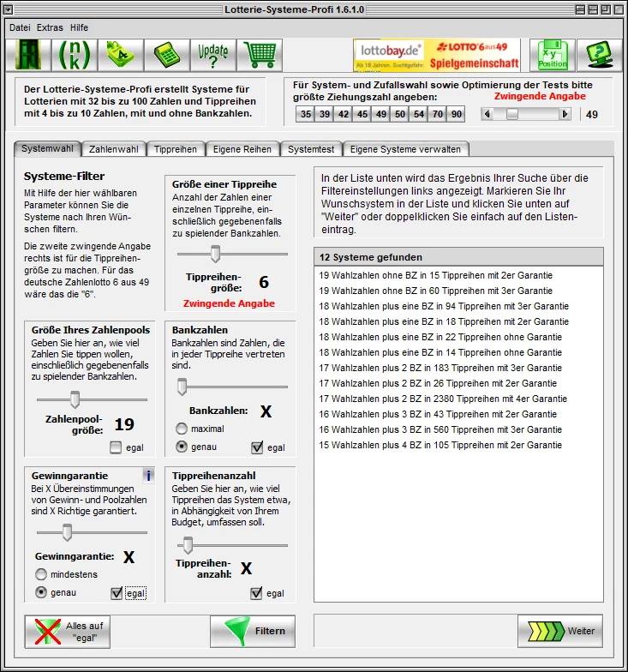Select the Gewinngarantie genau radio button
The height and width of the screenshot is (672, 628).
[x=41, y=592]
